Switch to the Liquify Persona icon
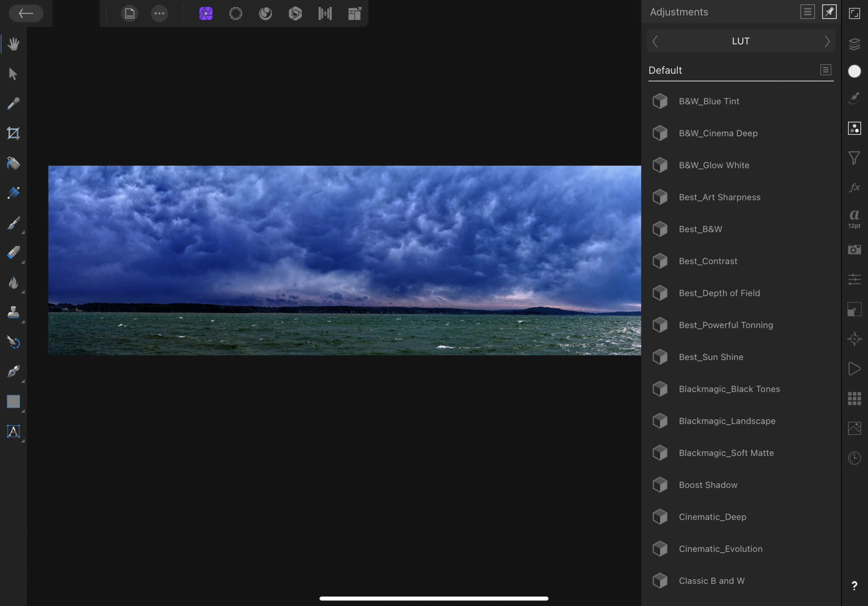Viewport: 868px width, 606px height. (266, 13)
